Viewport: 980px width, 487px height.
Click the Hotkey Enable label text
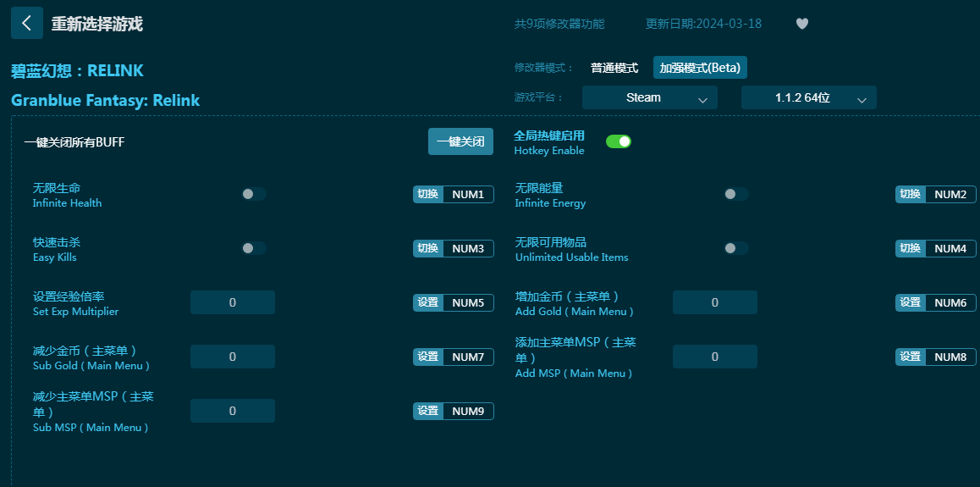coord(549,151)
